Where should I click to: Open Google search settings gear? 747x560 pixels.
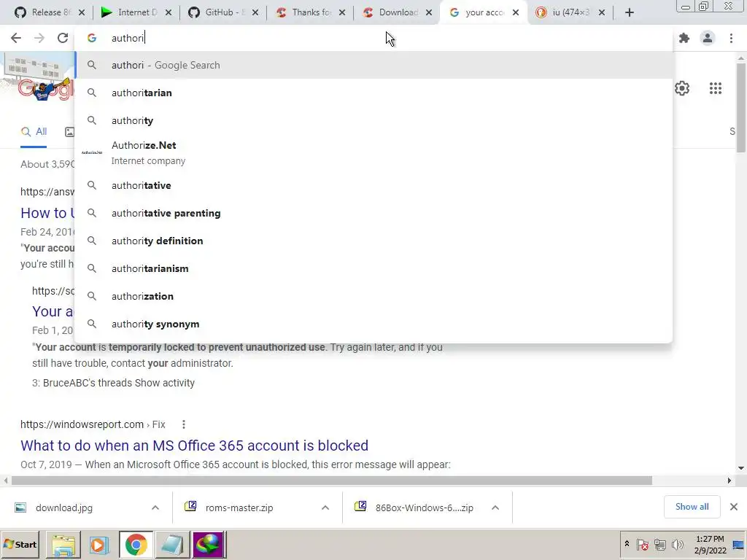coord(682,88)
